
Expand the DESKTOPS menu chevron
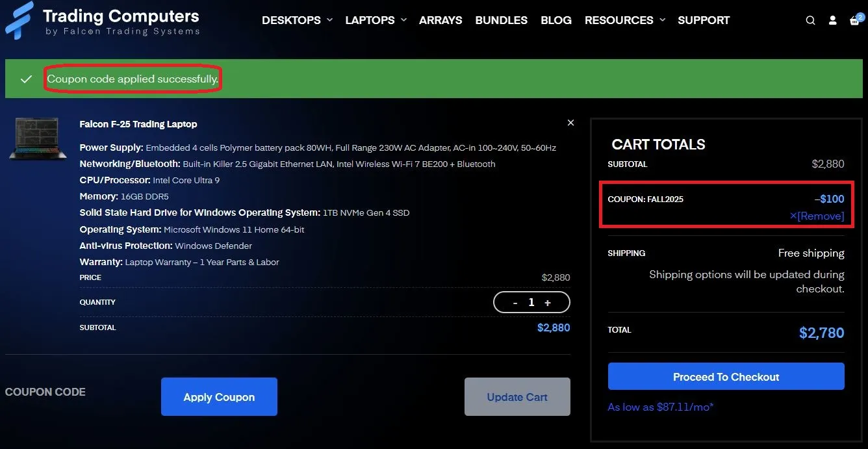(329, 20)
